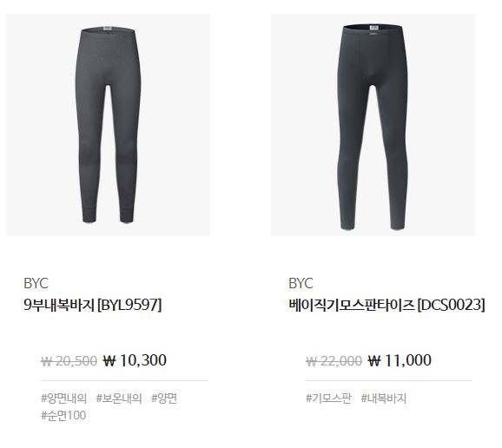Select the #기모스판 hashtag
Screen dimensions: 502x448
328,399
